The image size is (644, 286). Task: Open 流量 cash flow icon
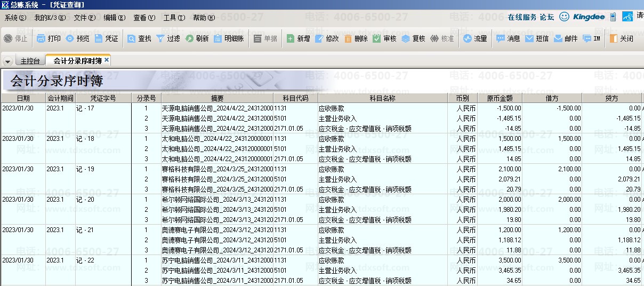[468, 38]
